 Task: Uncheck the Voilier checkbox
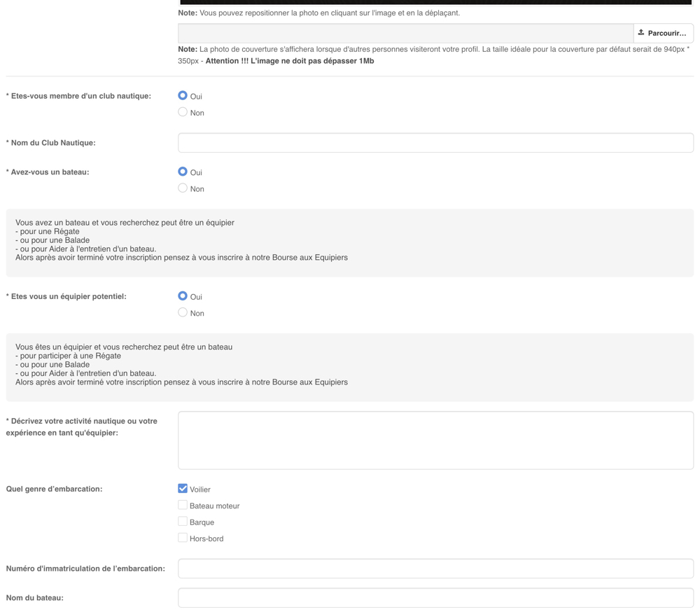pyautogui.click(x=183, y=489)
